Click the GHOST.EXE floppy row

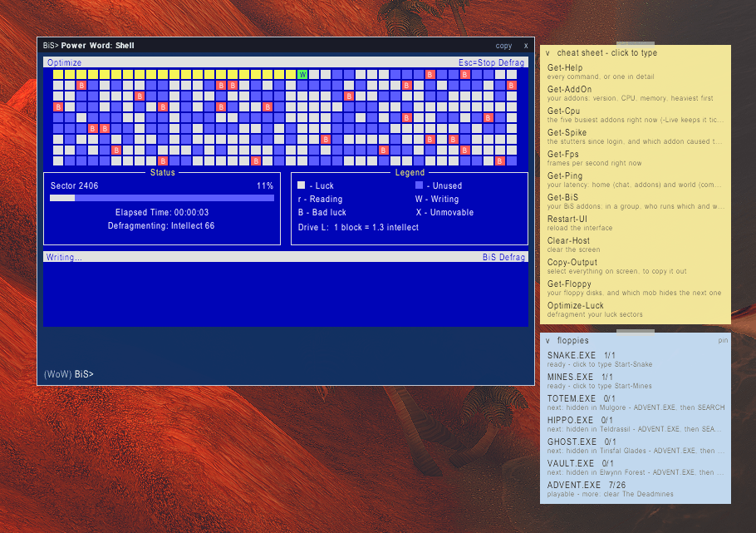click(x=636, y=446)
